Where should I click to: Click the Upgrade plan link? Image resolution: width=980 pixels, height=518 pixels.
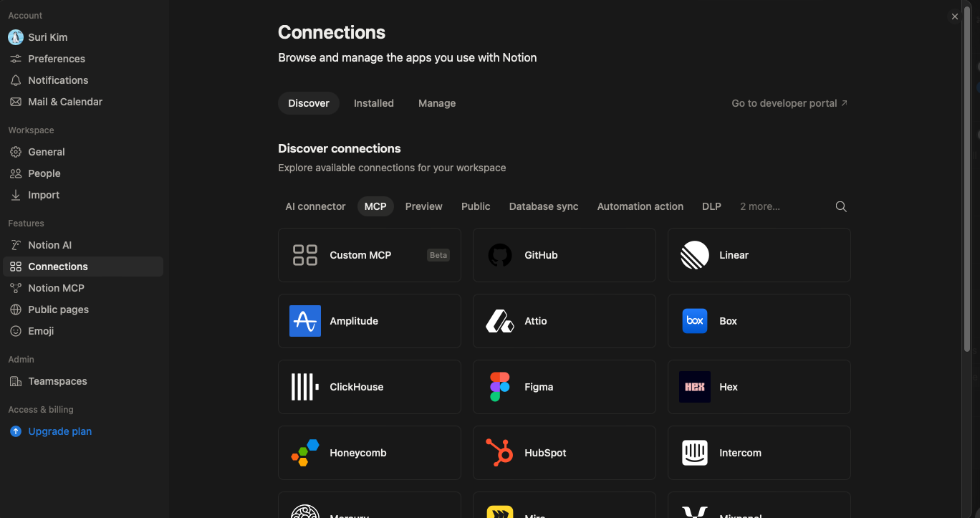[x=60, y=431]
